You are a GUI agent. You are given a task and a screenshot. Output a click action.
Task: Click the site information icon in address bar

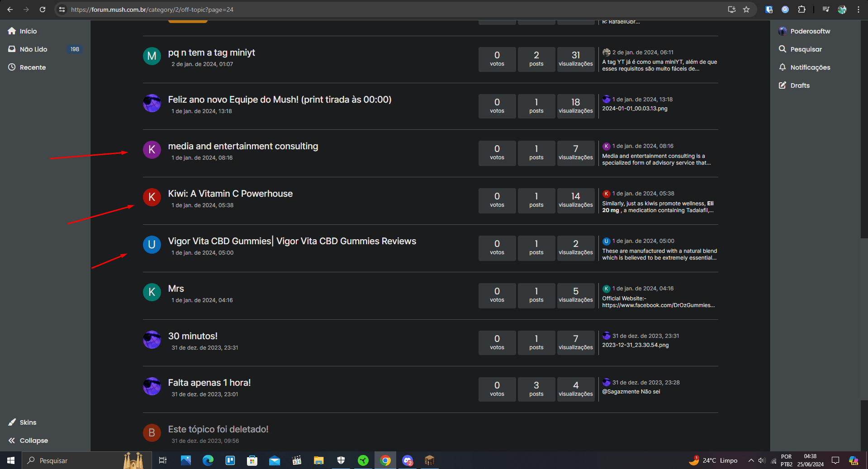62,9
